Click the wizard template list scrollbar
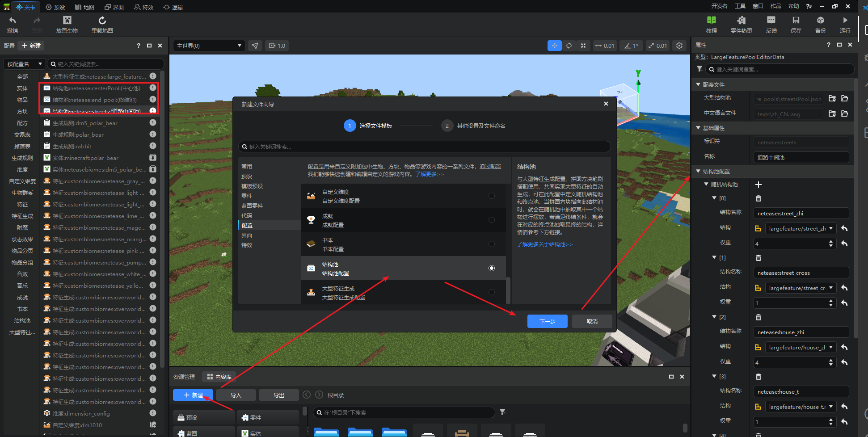 (x=508, y=290)
